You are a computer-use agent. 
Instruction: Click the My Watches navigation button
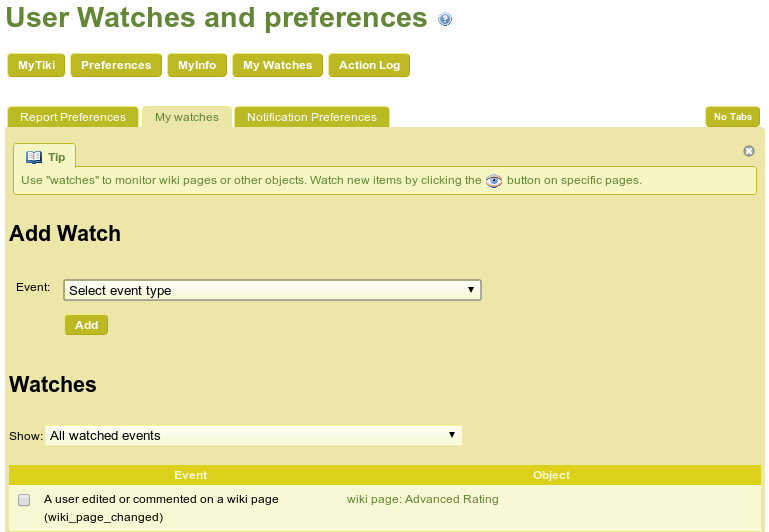(278, 65)
